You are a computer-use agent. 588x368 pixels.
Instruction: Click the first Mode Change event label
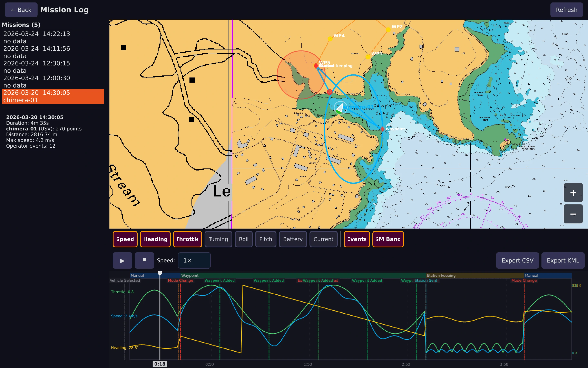pyautogui.click(x=180, y=280)
